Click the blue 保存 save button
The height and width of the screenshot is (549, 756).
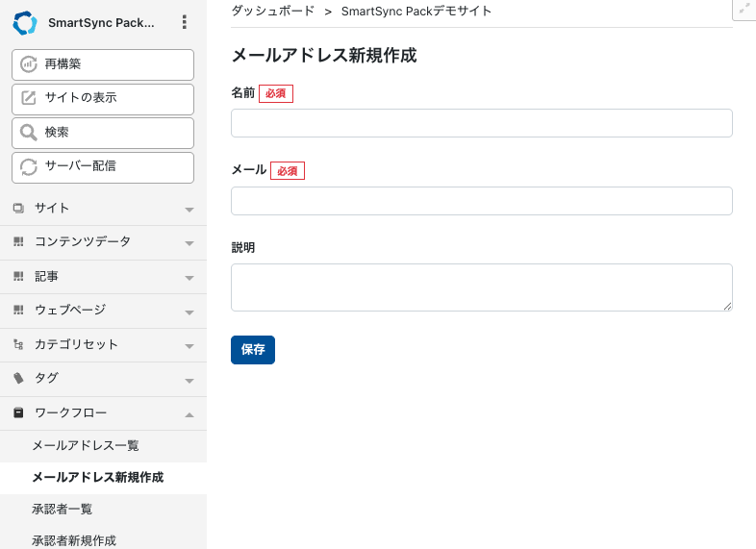pos(252,350)
